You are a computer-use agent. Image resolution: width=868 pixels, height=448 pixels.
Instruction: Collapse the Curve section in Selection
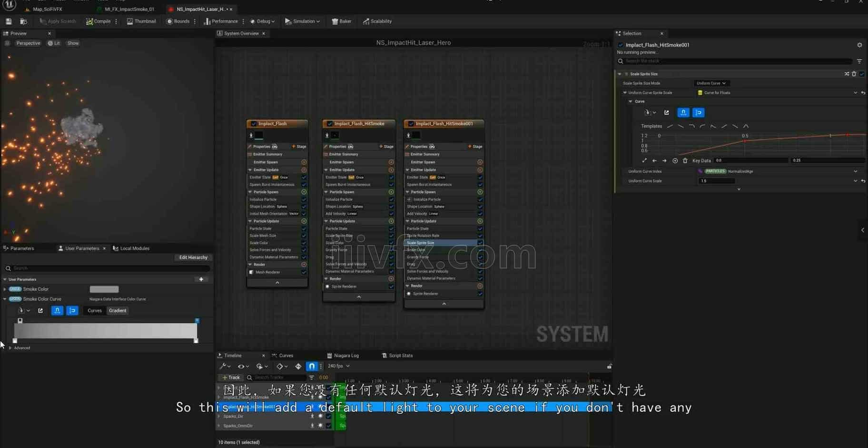pyautogui.click(x=631, y=101)
